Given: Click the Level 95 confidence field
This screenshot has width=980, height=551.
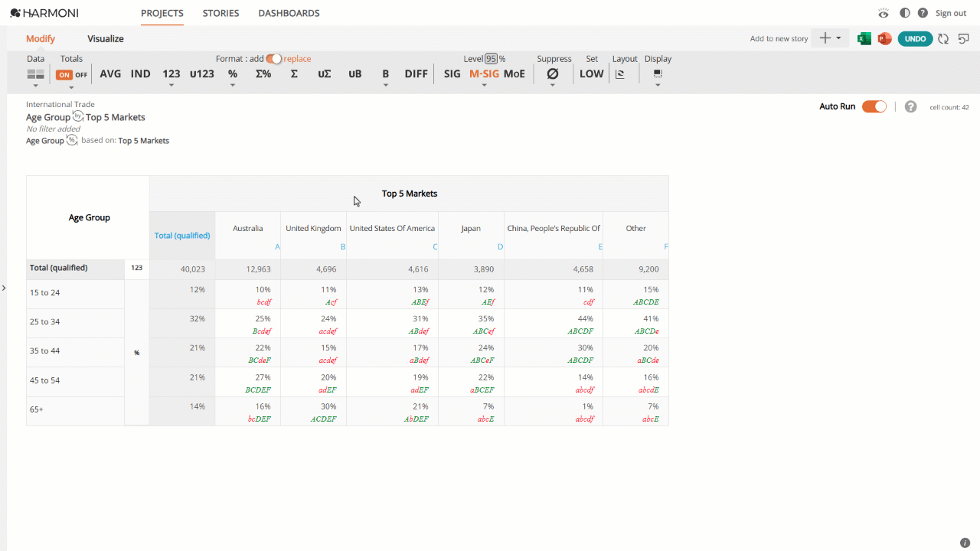Looking at the screenshot, I should pos(492,59).
